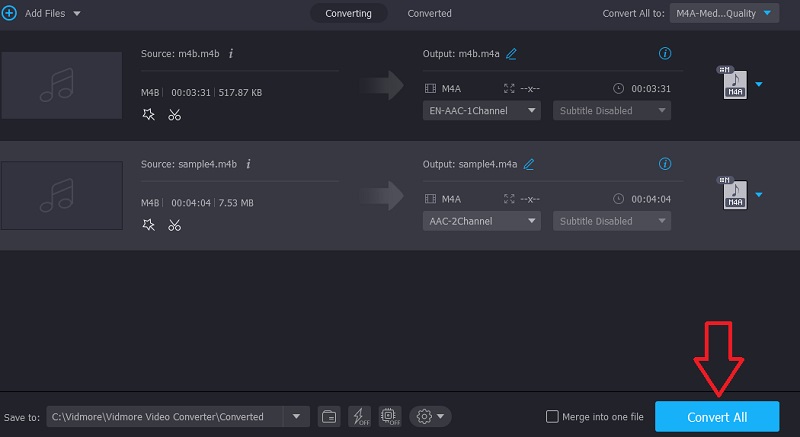800x437 pixels.
Task: Open the output folder icon
Action: (329, 416)
